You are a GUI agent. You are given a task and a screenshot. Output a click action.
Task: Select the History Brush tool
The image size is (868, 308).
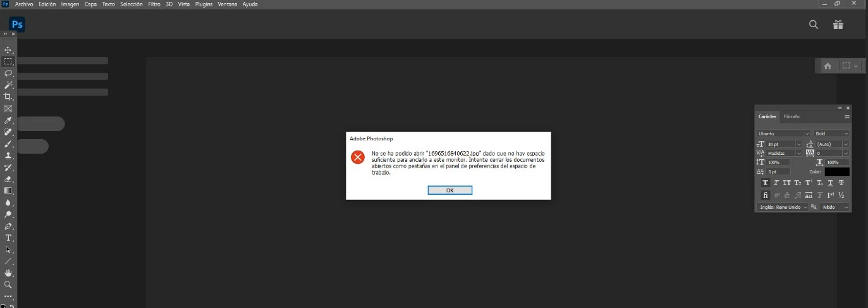[x=8, y=167]
